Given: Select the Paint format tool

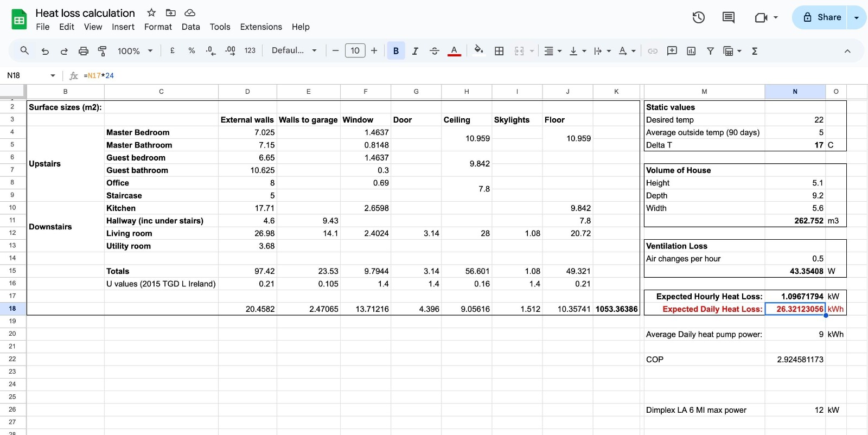Looking at the screenshot, I should 102,51.
